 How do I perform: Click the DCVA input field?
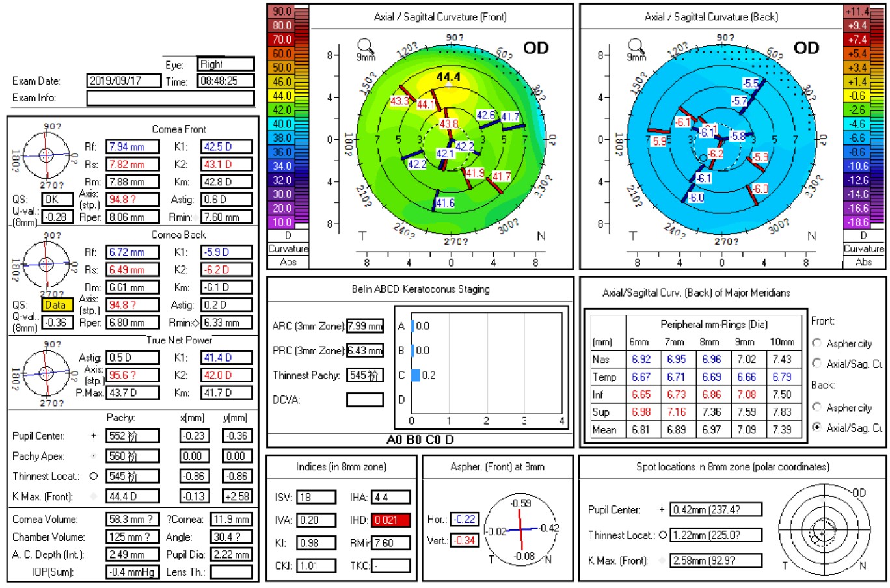365,399
